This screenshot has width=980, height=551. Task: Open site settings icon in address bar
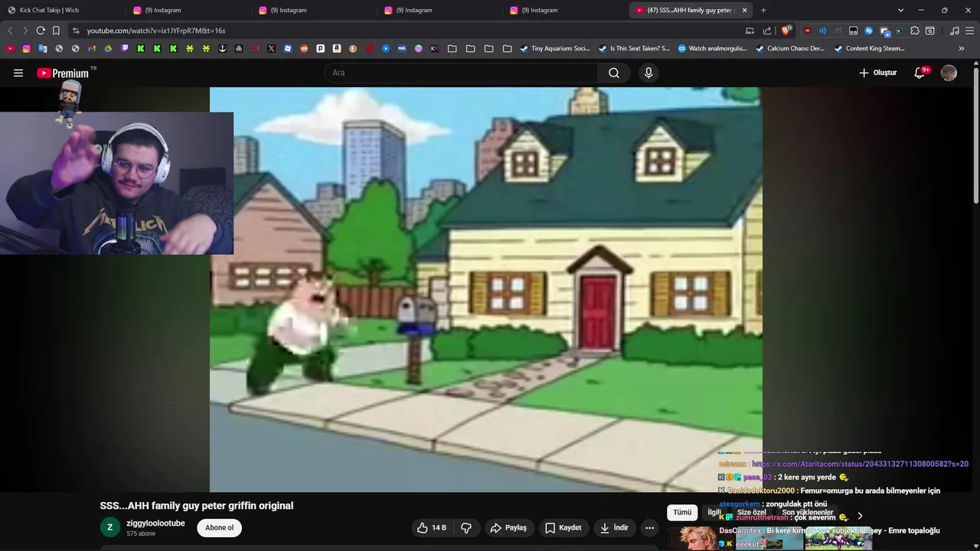pyautogui.click(x=75, y=31)
